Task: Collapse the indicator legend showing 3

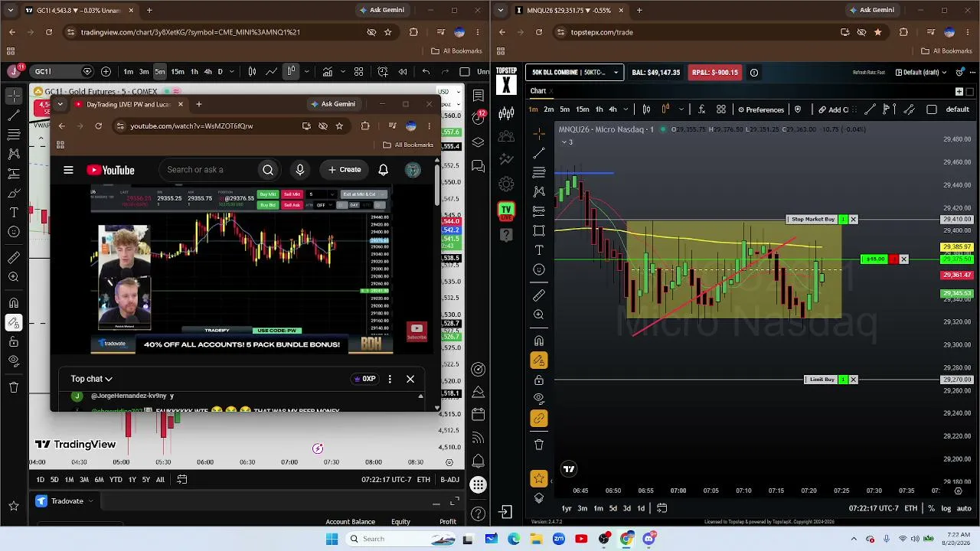Action: tap(567, 142)
